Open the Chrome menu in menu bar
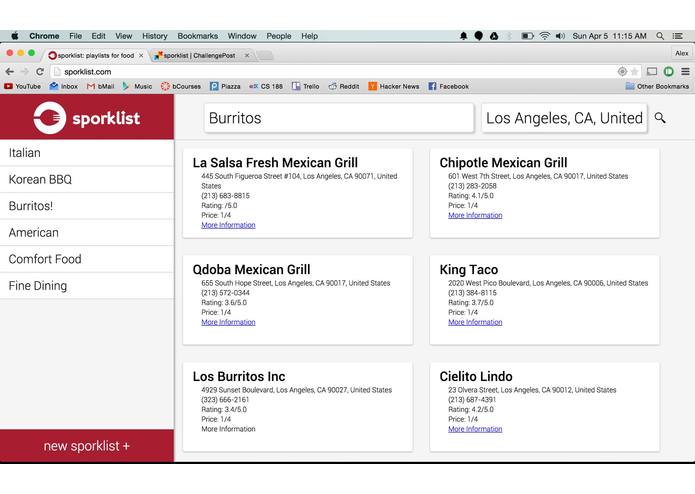The height and width of the screenshot is (494, 695). pyautogui.click(x=44, y=36)
